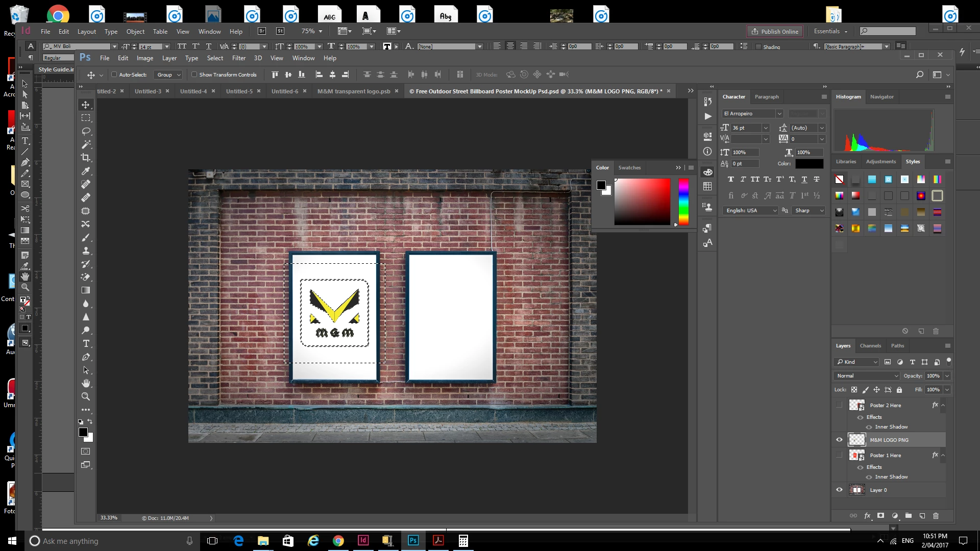Select the Crop tool in Photoshop toolbar
The height and width of the screenshot is (551, 980).
[x=86, y=158]
